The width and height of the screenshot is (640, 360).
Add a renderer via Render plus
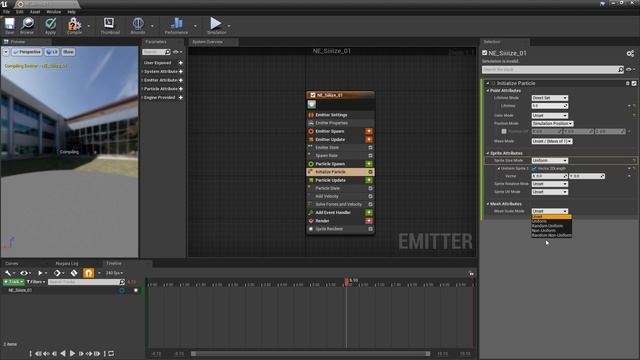pos(369,220)
